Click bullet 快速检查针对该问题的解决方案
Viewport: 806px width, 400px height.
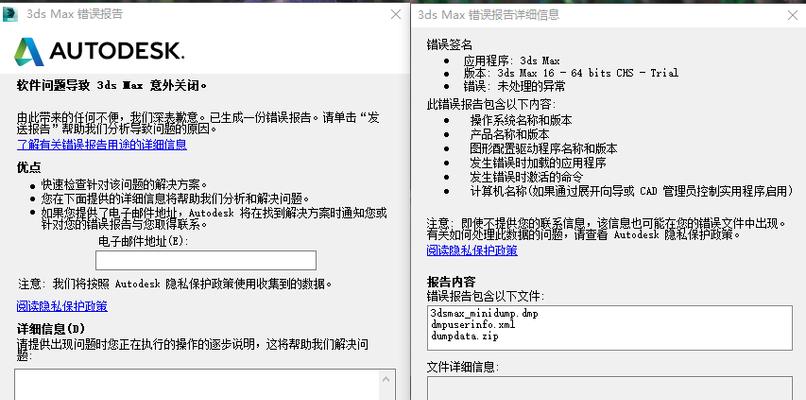click(125, 185)
